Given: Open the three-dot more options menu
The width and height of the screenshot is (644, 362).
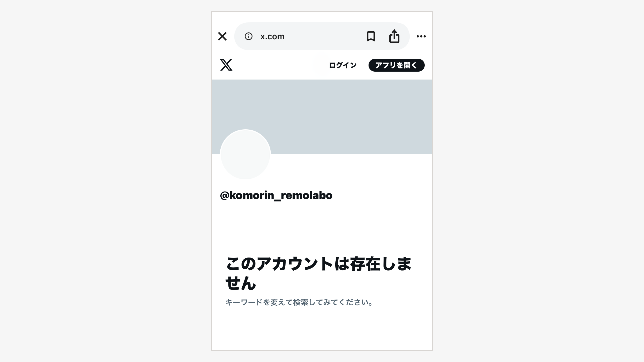Looking at the screenshot, I should (421, 36).
